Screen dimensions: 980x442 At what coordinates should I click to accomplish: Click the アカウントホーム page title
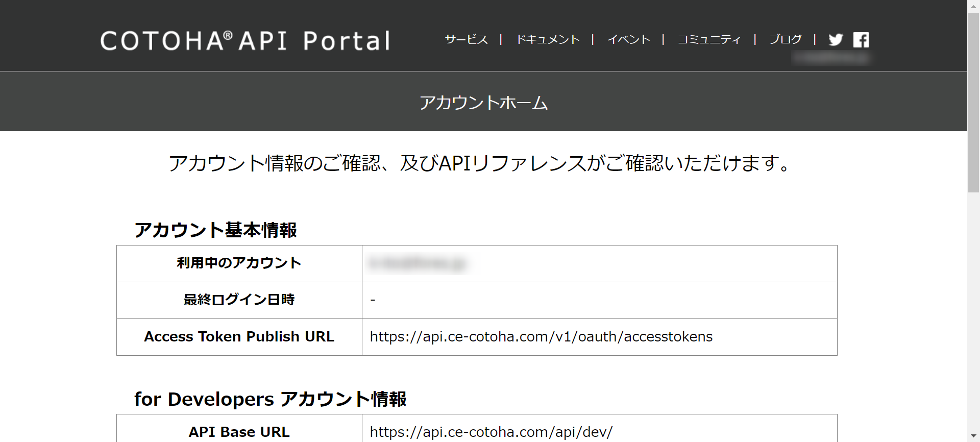pos(484,103)
